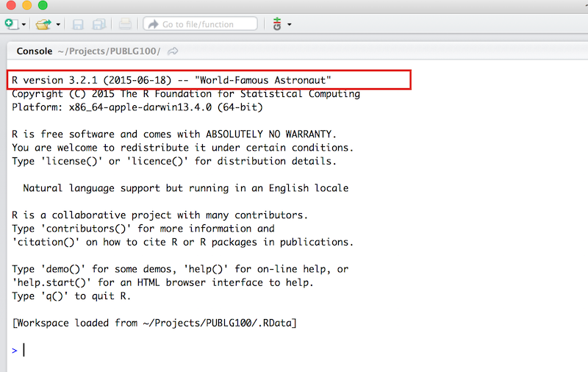The image size is (588, 372).
Task: Click the Workspace loaded message line
Action: click(154, 323)
